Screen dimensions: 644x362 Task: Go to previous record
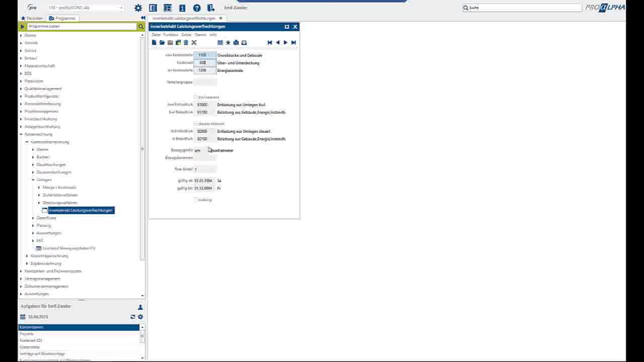tap(277, 43)
